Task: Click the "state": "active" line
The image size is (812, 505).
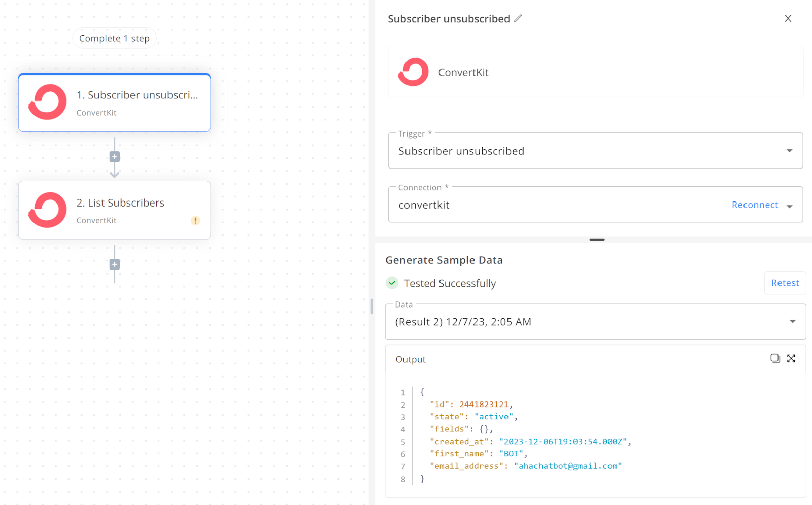Action: click(x=473, y=417)
